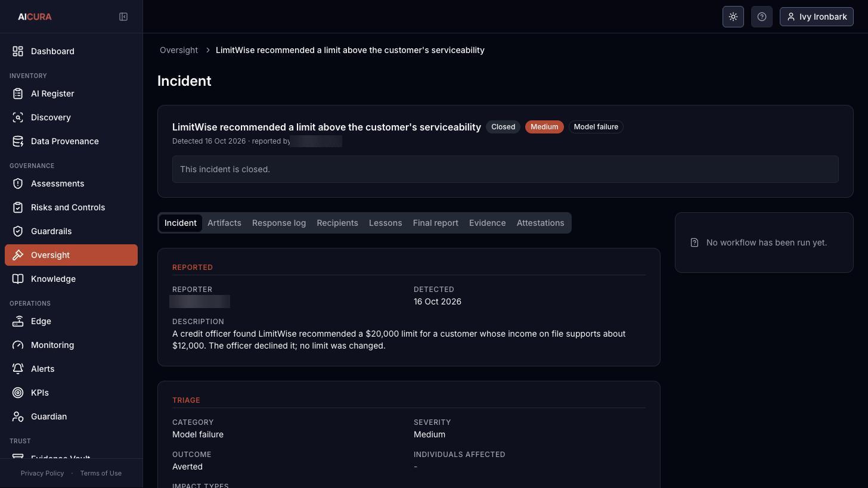This screenshot has height=488, width=868.
Task: Click the Closed status badge
Action: tap(503, 127)
